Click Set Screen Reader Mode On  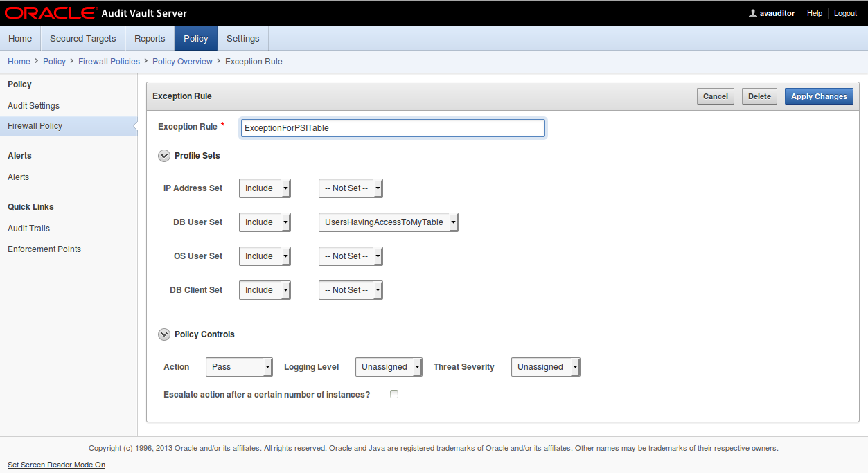coord(56,465)
